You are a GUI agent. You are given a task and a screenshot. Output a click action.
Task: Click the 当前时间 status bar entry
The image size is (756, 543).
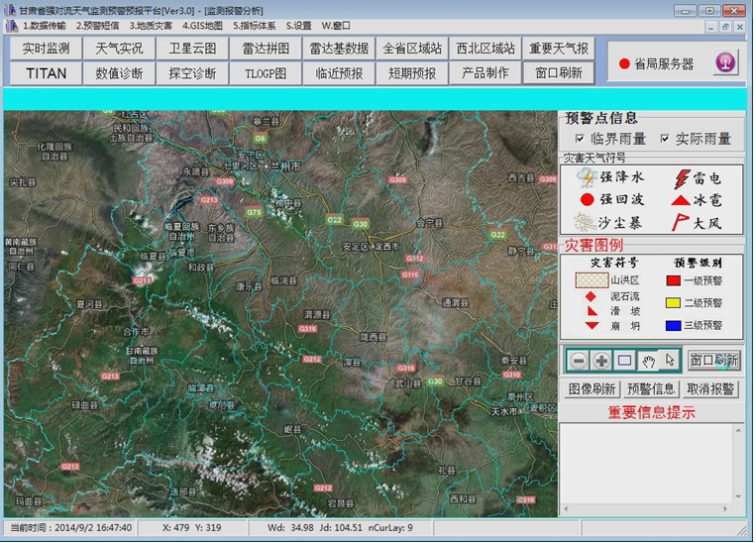click(71, 527)
